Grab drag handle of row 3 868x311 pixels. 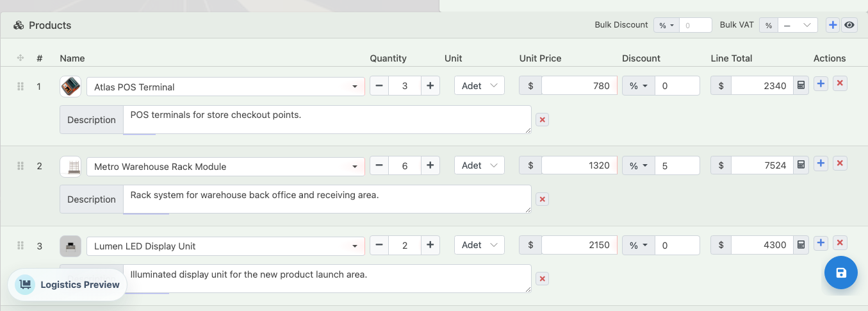point(20,245)
